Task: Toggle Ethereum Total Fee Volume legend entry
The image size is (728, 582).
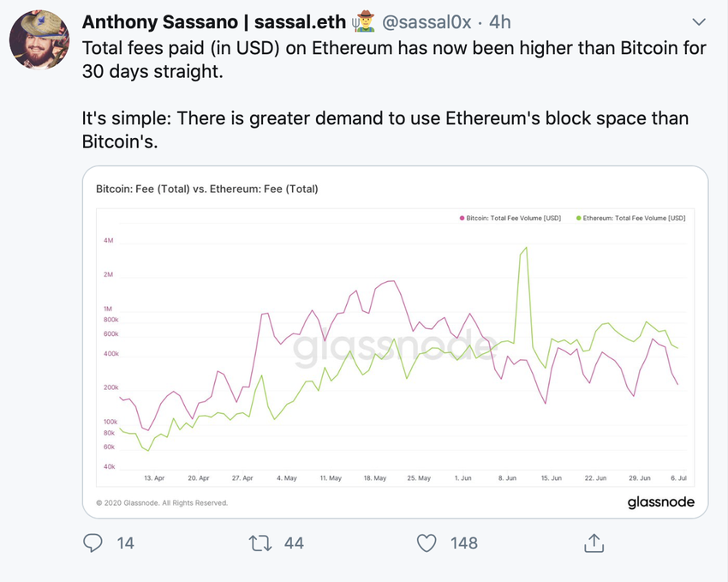Action: (x=635, y=219)
